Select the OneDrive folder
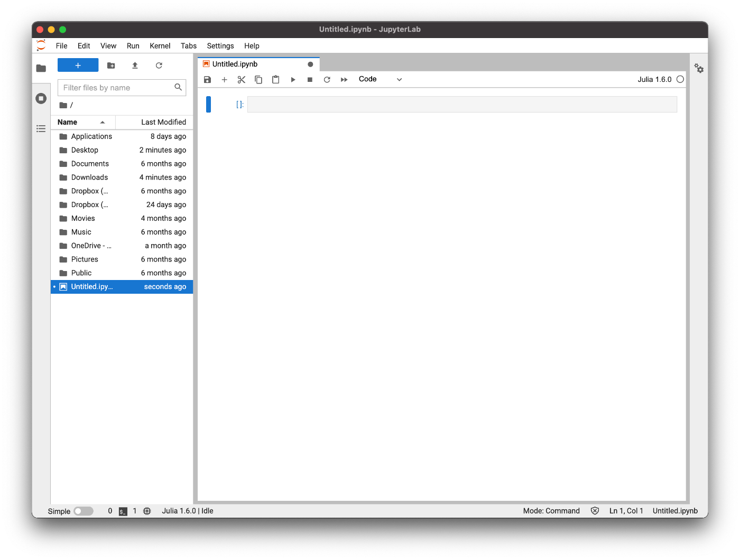Image resolution: width=740 pixels, height=560 pixels. pyautogui.click(x=122, y=246)
